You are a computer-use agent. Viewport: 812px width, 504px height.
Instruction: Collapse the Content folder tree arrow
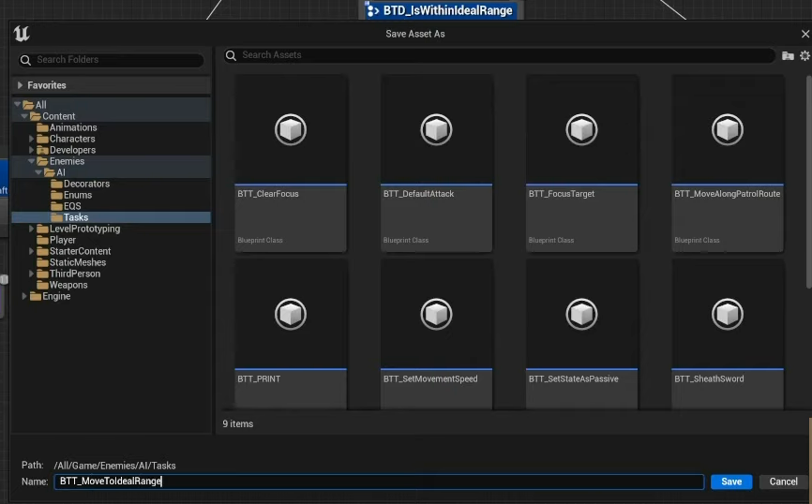click(x=25, y=116)
